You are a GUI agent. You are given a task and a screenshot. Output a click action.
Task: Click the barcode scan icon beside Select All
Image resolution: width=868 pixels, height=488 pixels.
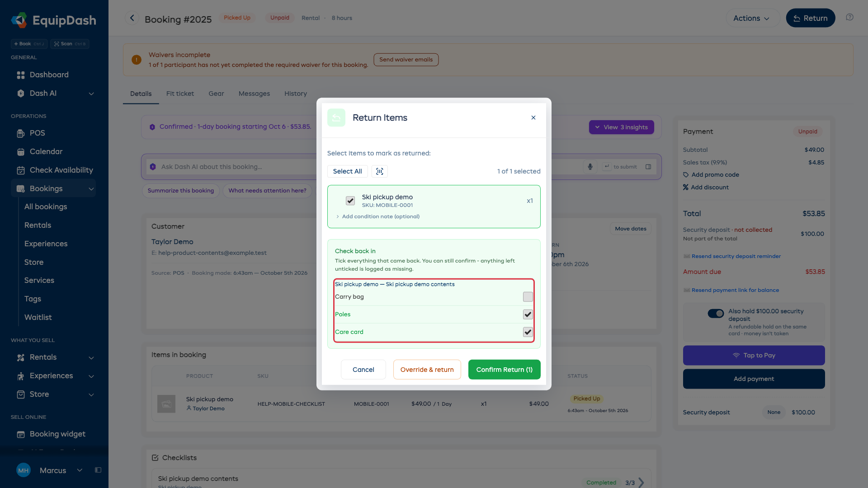click(x=380, y=171)
